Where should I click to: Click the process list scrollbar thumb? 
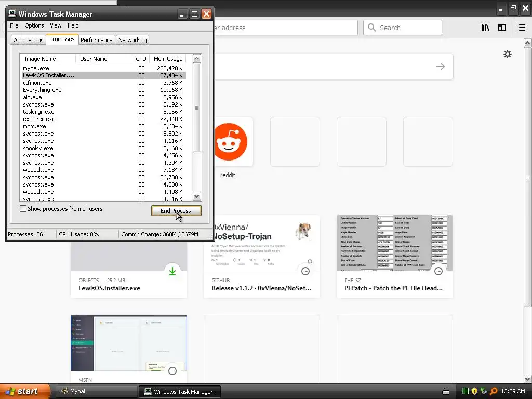click(x=197, y=108)
